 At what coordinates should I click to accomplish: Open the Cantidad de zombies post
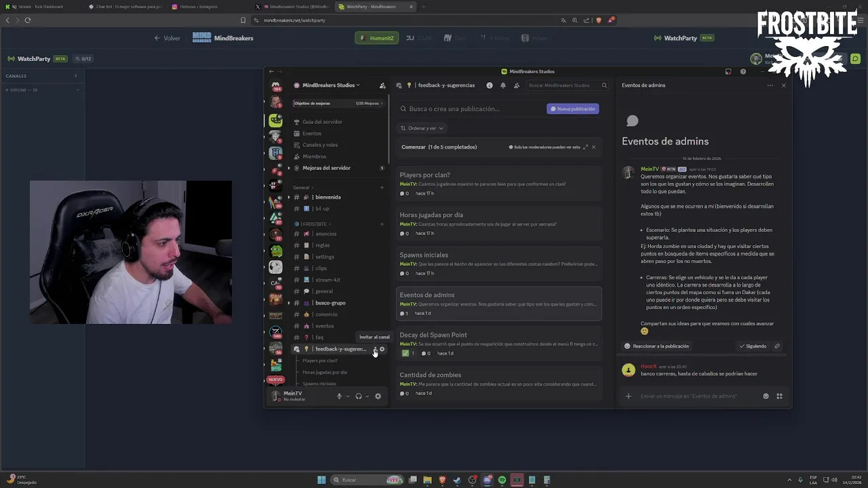click(499, 384)
